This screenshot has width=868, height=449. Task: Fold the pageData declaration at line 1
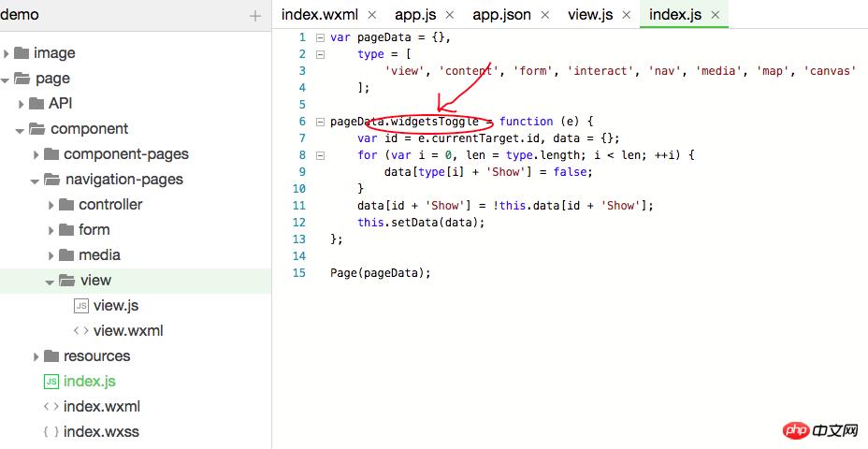coord(320,37)
